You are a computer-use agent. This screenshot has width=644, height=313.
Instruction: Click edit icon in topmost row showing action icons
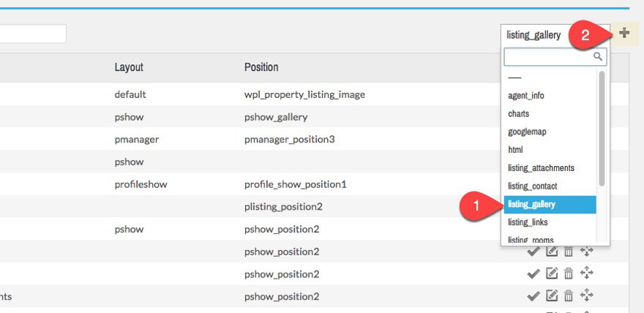click(551, 252)
